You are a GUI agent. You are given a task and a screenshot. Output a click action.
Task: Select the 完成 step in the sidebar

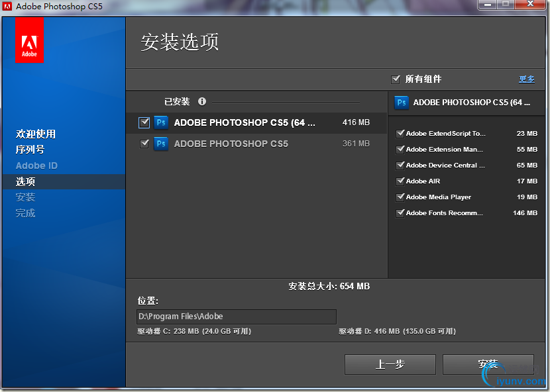25,213
